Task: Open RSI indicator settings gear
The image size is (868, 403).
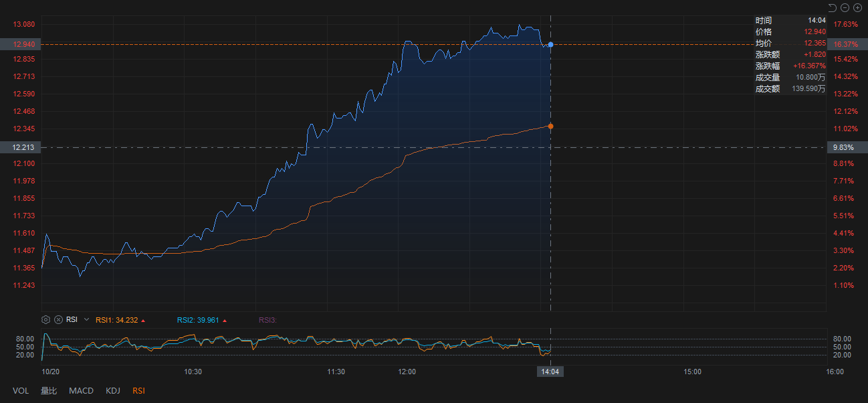Action: (46, 320)
